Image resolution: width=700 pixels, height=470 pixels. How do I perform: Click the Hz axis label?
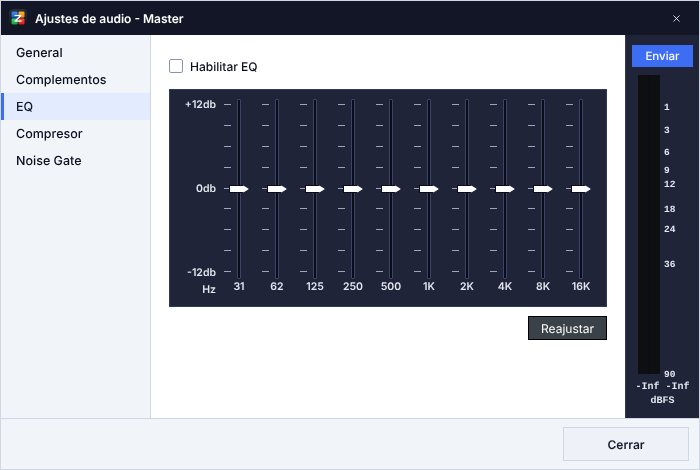tap(209, 289)
